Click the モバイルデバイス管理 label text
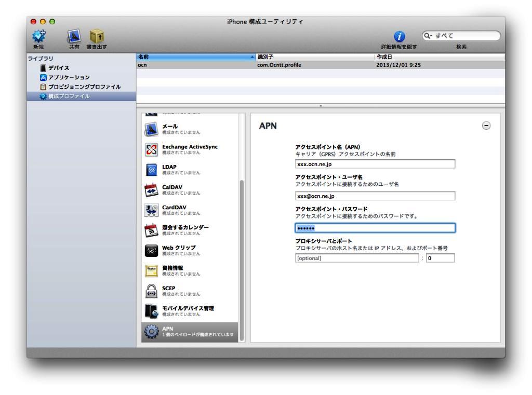The image size is (532, 395). point(188,308)
